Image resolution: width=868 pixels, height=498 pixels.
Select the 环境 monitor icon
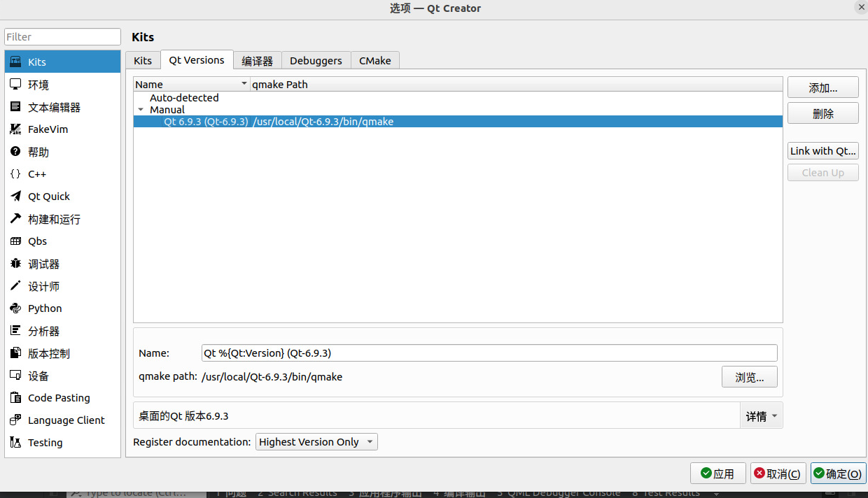click(15, 84)
